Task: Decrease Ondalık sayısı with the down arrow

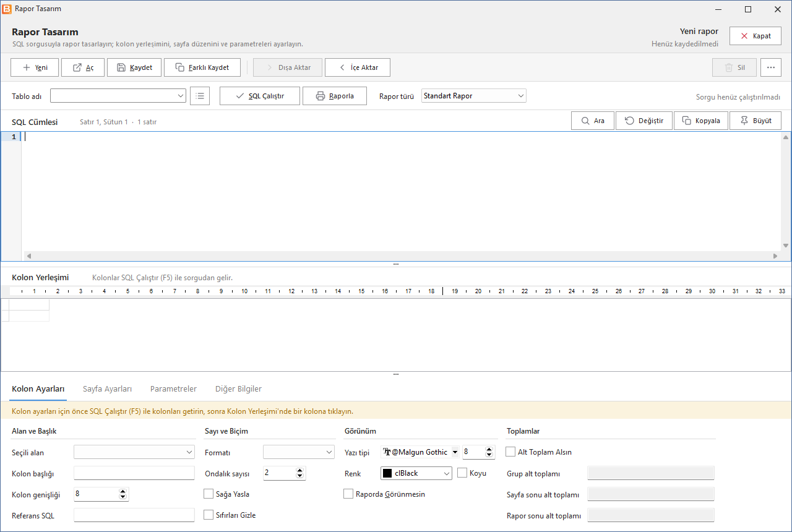Action: click(x=300, y=476)
